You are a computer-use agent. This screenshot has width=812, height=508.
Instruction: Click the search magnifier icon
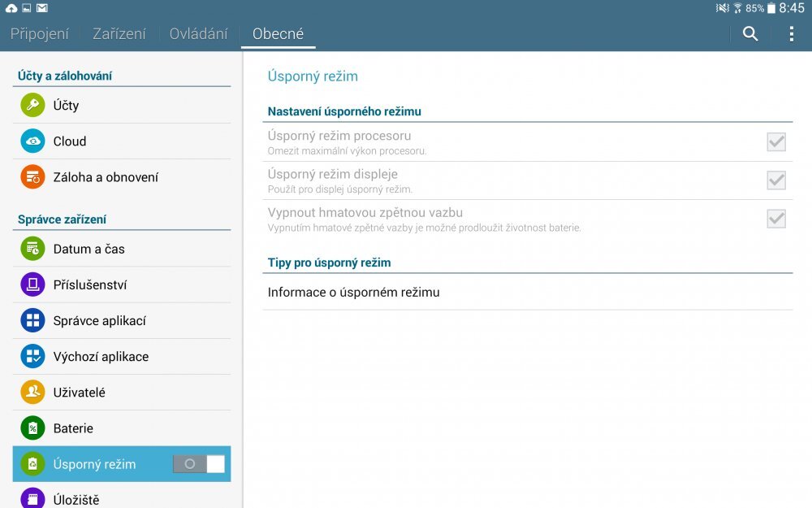coord(749,33)
